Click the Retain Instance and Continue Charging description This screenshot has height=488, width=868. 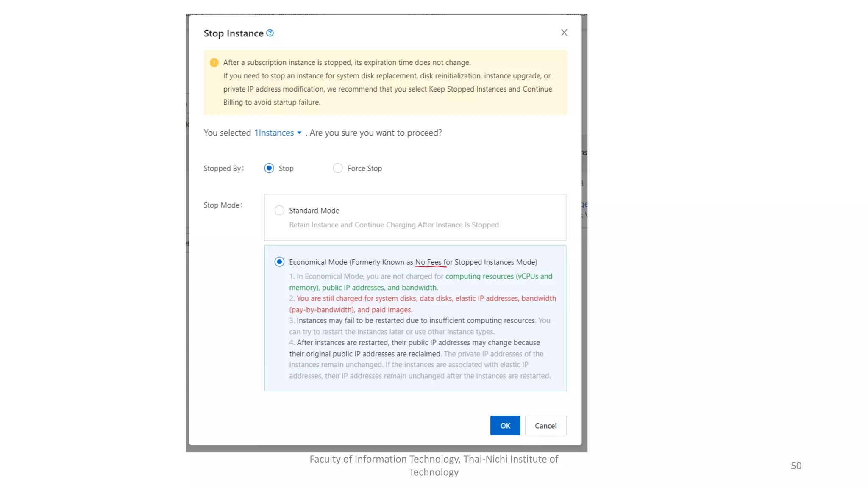(394, 225)
